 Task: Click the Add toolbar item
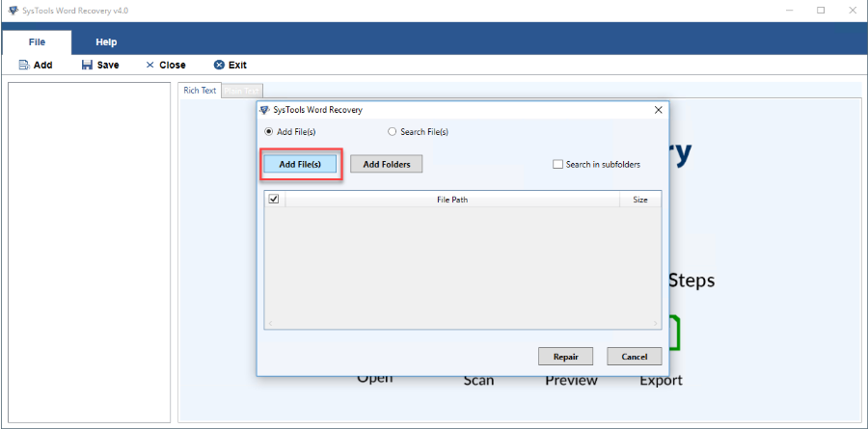[36, 65]
